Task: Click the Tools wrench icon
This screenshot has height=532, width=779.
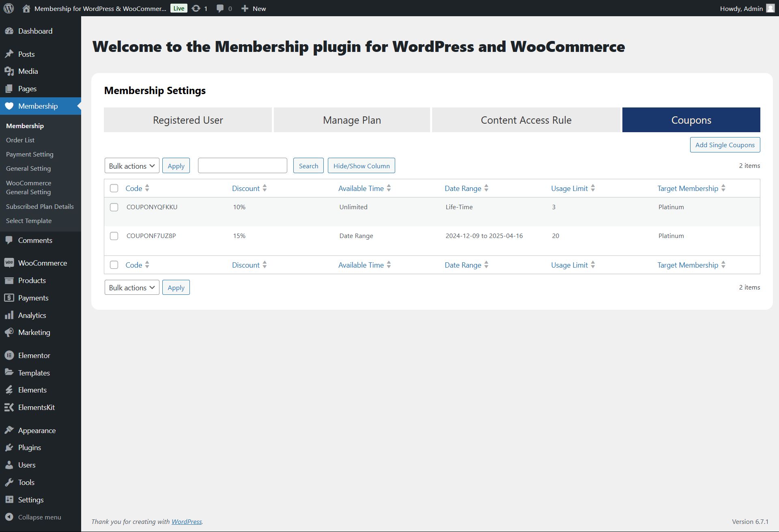Action: (x=9, y=483)
